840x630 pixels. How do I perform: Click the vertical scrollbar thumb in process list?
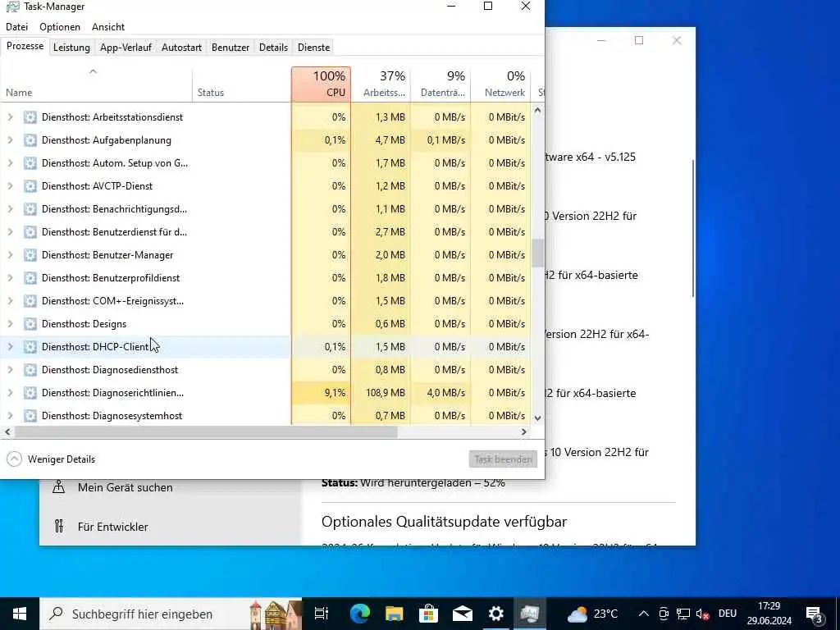[x=537, y=253]
